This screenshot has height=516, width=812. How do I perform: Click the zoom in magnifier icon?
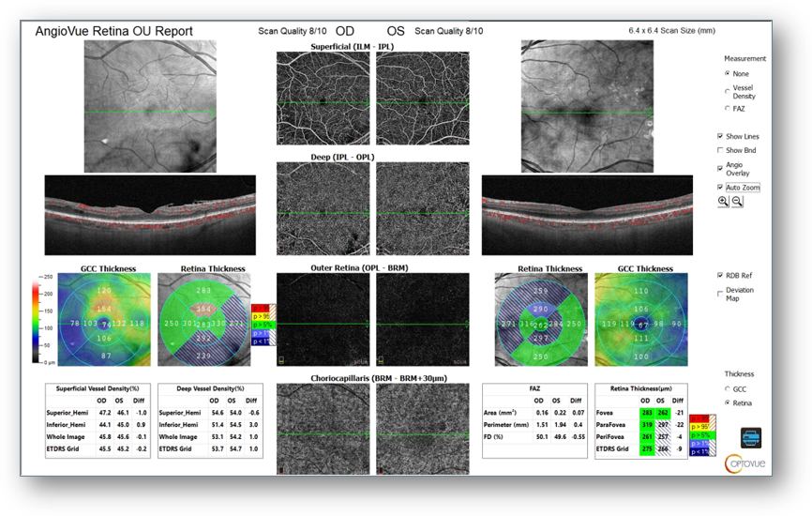coord(724,202)
